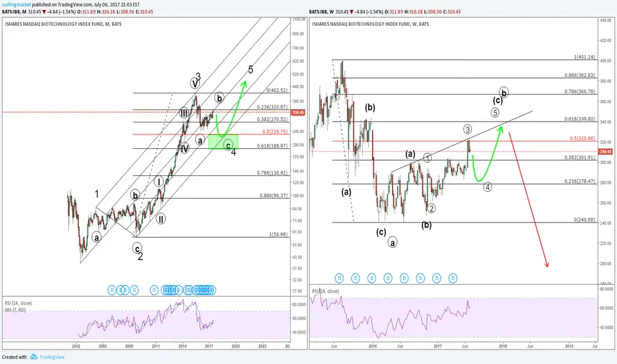Click the 0.236(278.47) Fibonacci label
Image resolution: width=617 pixels, height=364 pixels.
[580, 181]
